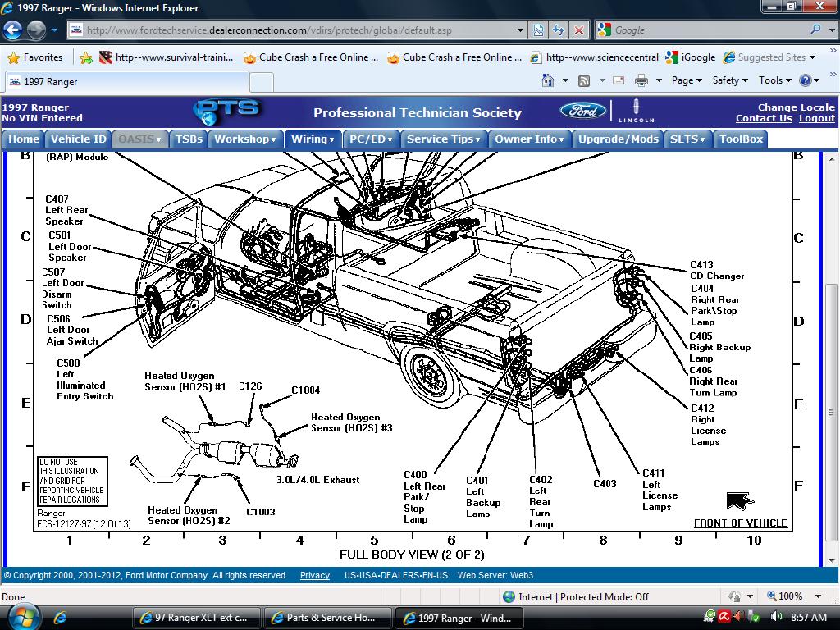Click the search magnifier icon
Viewport: 840px width, 630px height.
[x=815, y=30]
